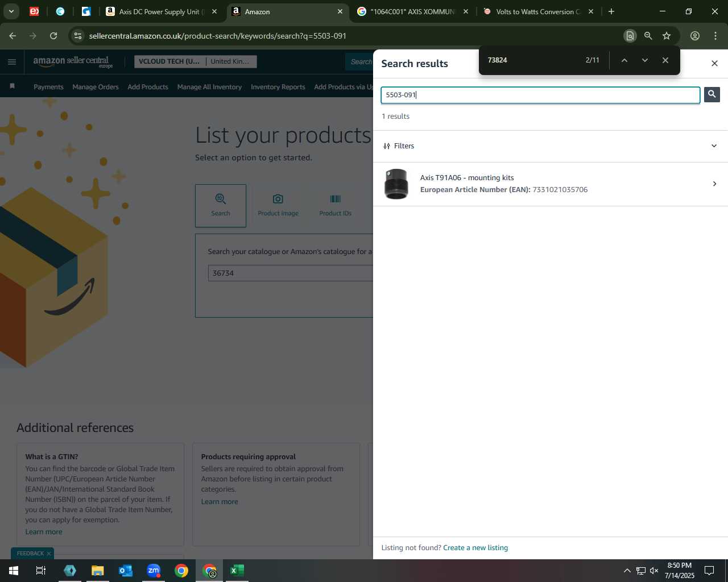
Task: Open the tab search dropdown arrow
Action: pyautogui.click(x=11, y=11)
